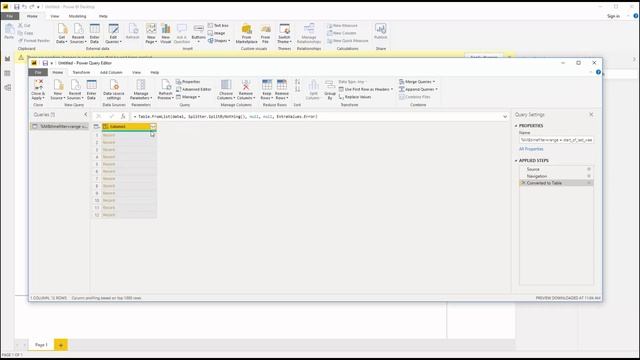Select Converted to Table applied step

(x=556, y=183)
